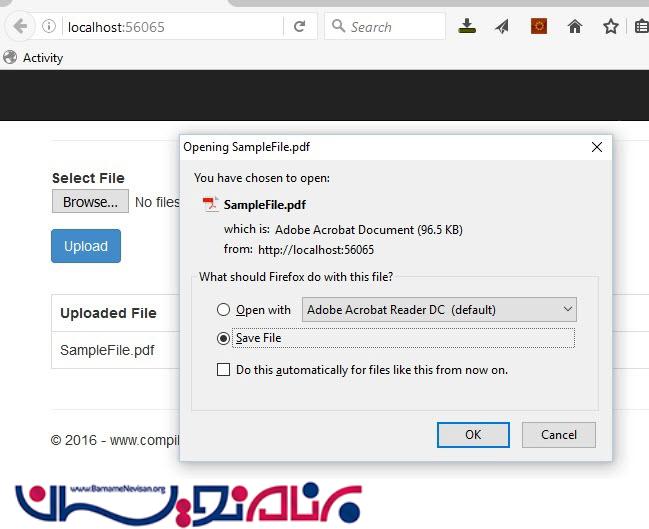The image size is (649, 529).
Task: Bookmark this page with the star icon
Action: [611, 27]
